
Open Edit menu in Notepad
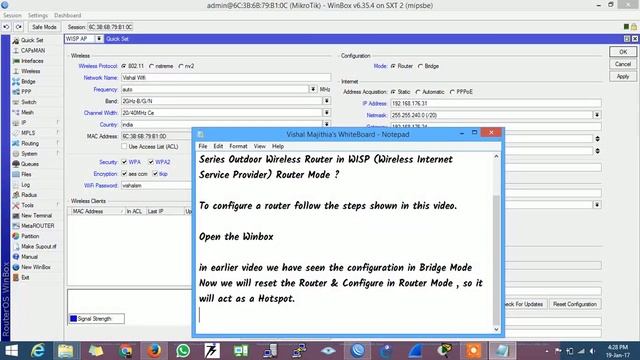(x=218, y=146)
